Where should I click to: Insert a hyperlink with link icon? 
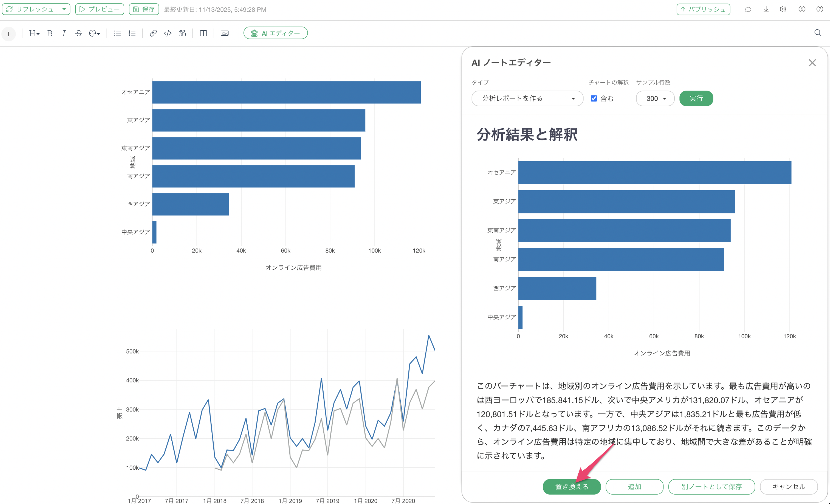153,33
